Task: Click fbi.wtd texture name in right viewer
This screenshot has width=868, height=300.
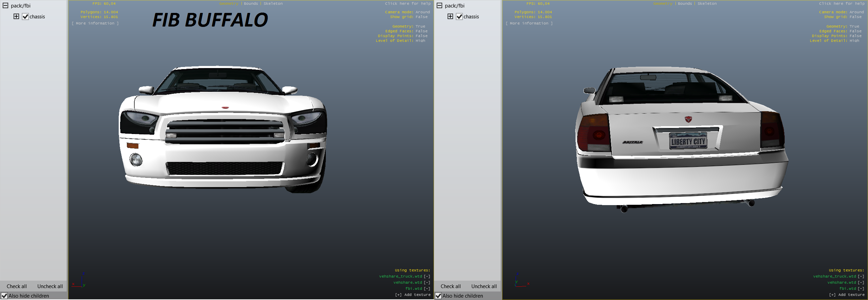Action: pyautogui.click(x=848, y=288)
